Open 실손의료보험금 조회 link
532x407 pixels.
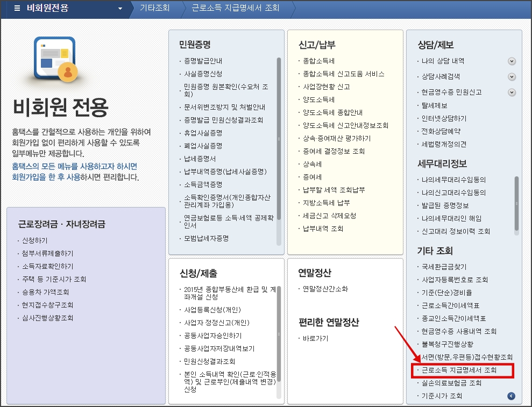tap(451, 383)
